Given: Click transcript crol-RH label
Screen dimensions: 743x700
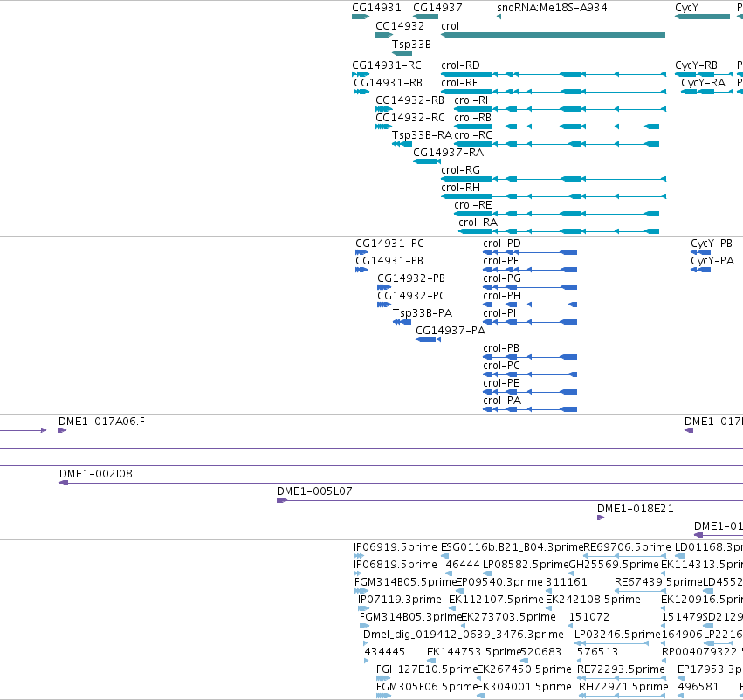Looking at the screenshot, I should point(460,188).
